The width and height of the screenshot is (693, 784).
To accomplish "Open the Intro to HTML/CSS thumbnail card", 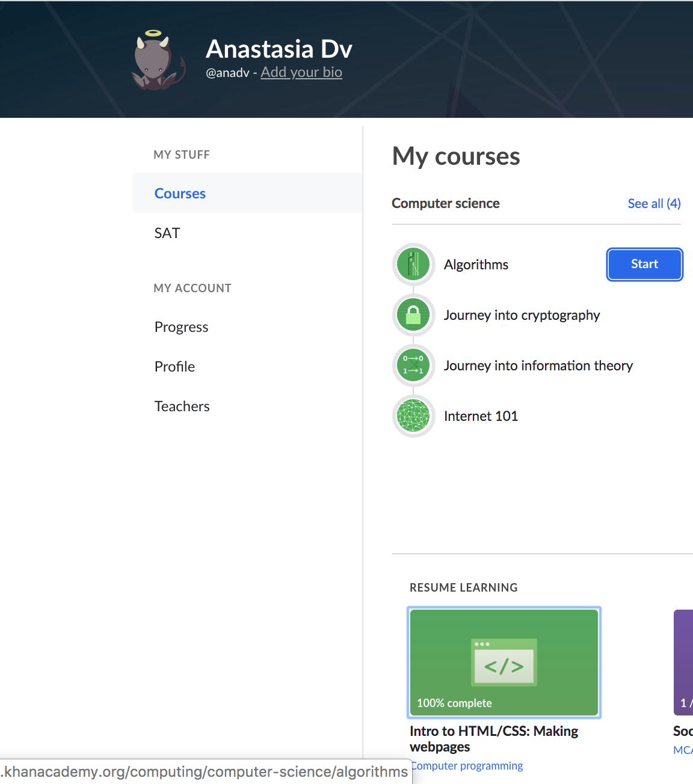I will 504,662.
